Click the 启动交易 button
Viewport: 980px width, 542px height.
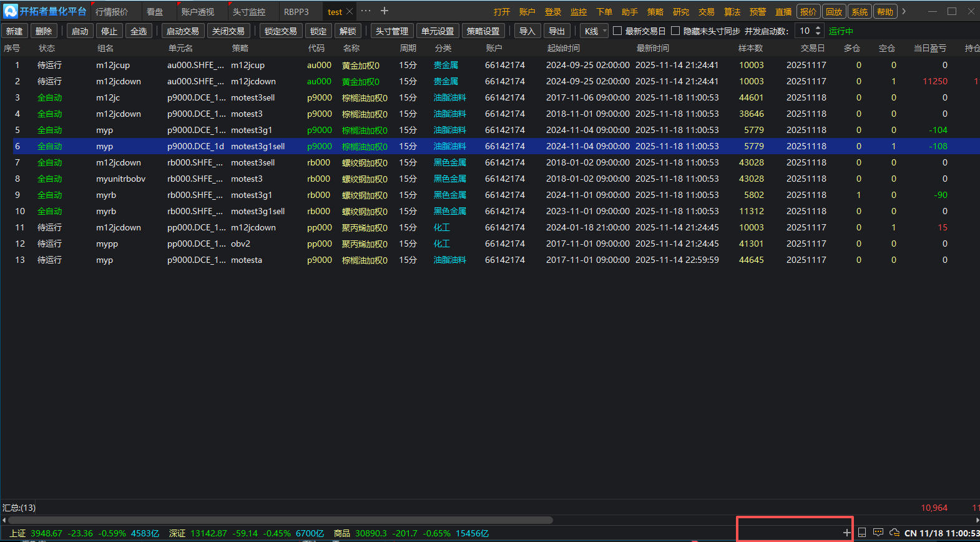[183, 31]
